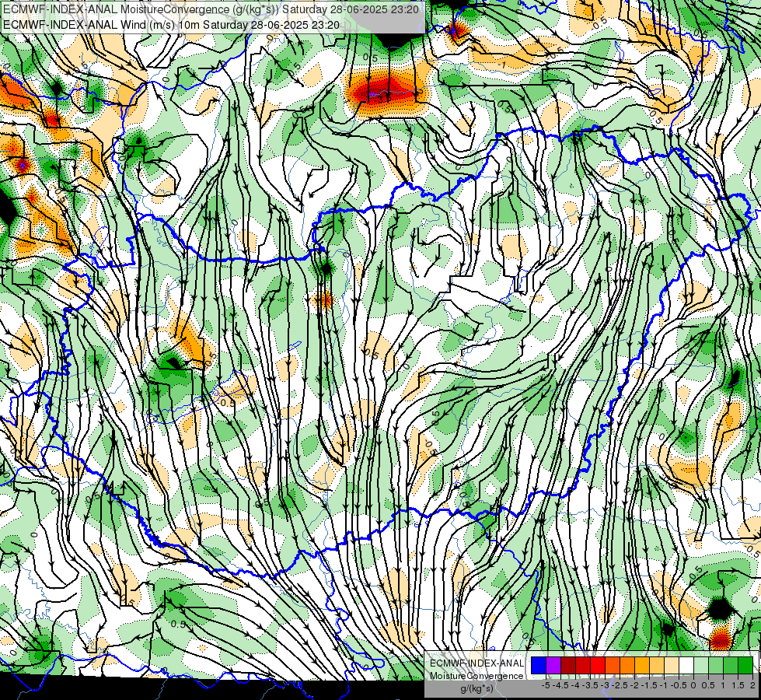Click the -2 legend scale value
Image resolution: width=761 pixels, height=700 pixels.
coord(634,685)
